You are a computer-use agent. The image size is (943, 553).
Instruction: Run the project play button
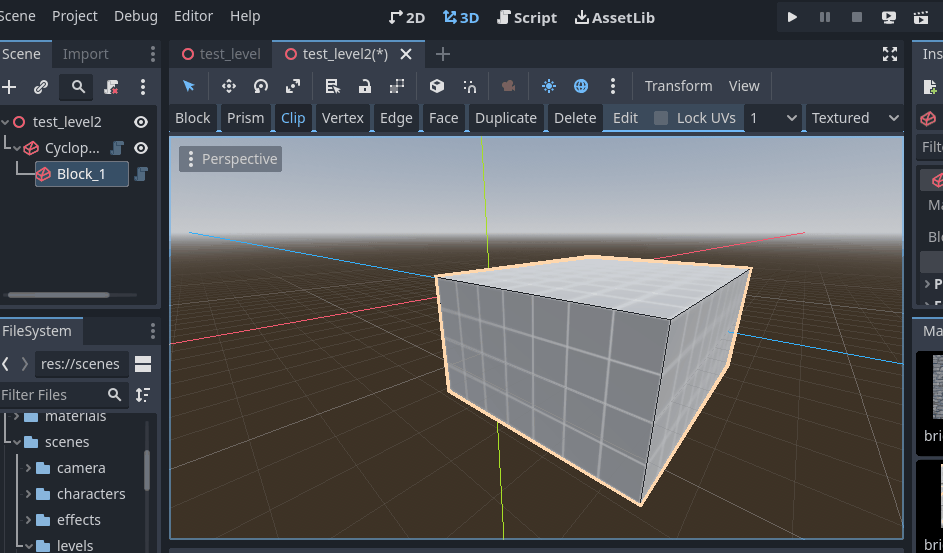tap(793, 17)
